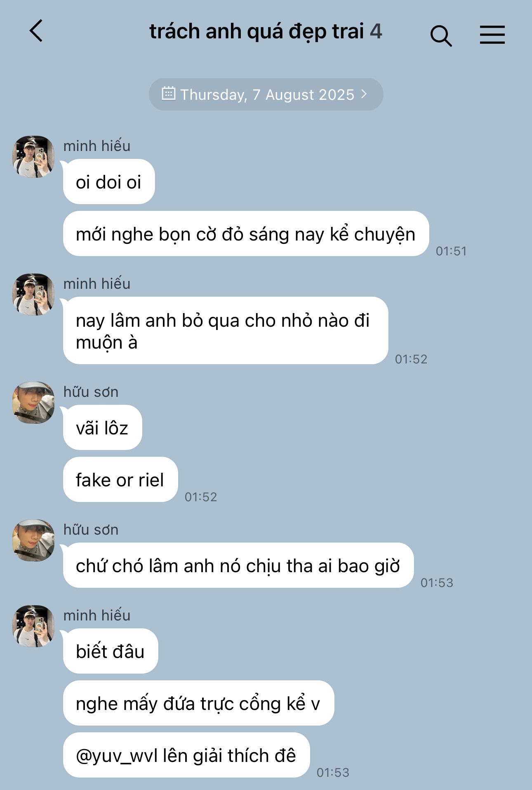Tap the 'fake or riel' message bubble

point(120,479)
